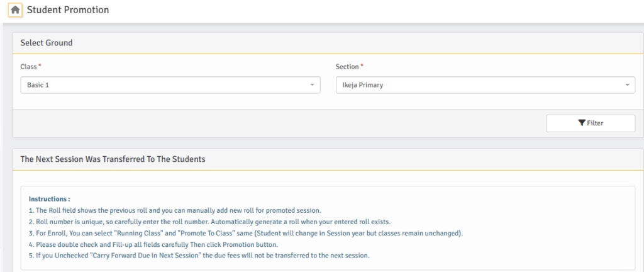This screenshot has width=644, height=272.
Task: Click the home icon beside Student Promotion
Action: click(x=15, y=10)
